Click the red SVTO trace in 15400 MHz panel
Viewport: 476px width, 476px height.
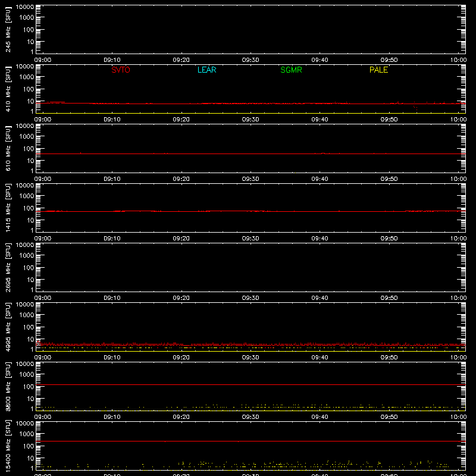point(250,441)
